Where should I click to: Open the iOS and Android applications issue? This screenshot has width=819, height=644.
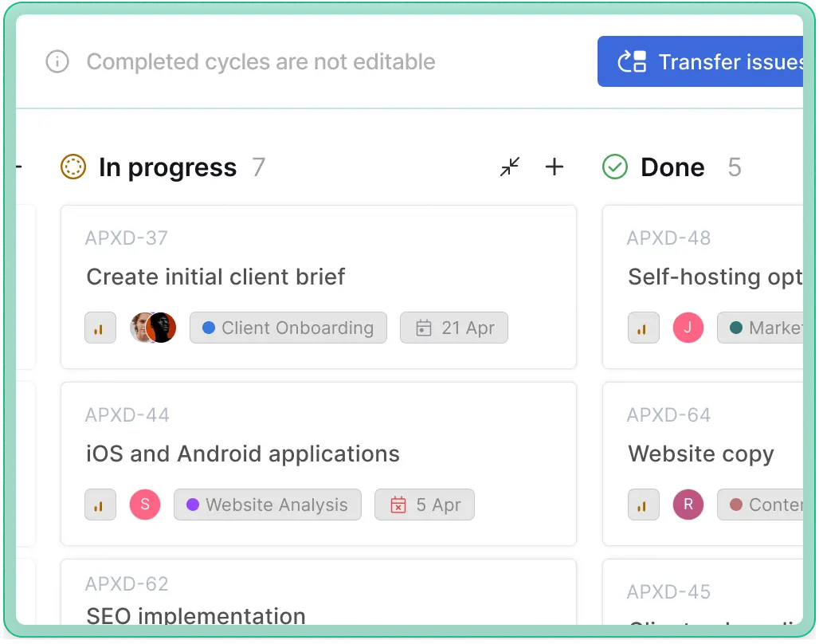243,454
